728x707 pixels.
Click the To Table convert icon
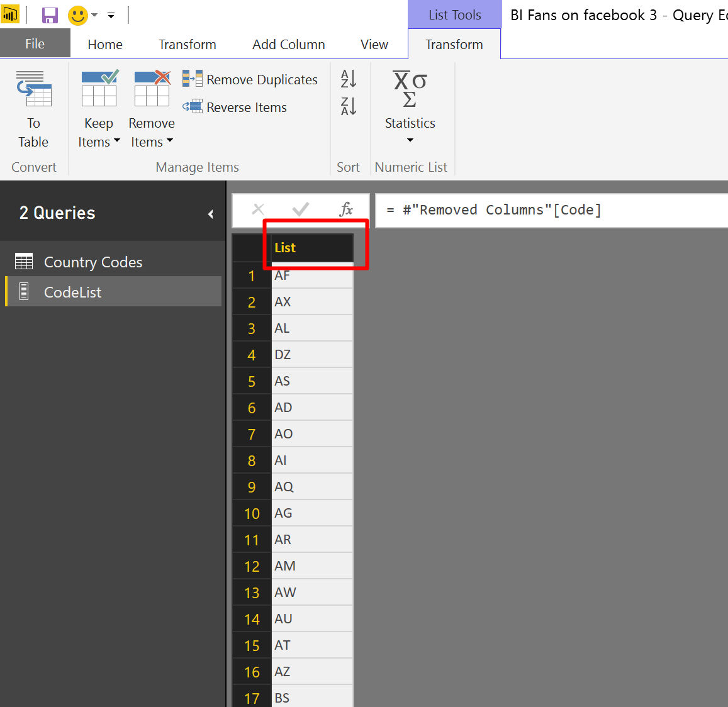click(33, 88)
